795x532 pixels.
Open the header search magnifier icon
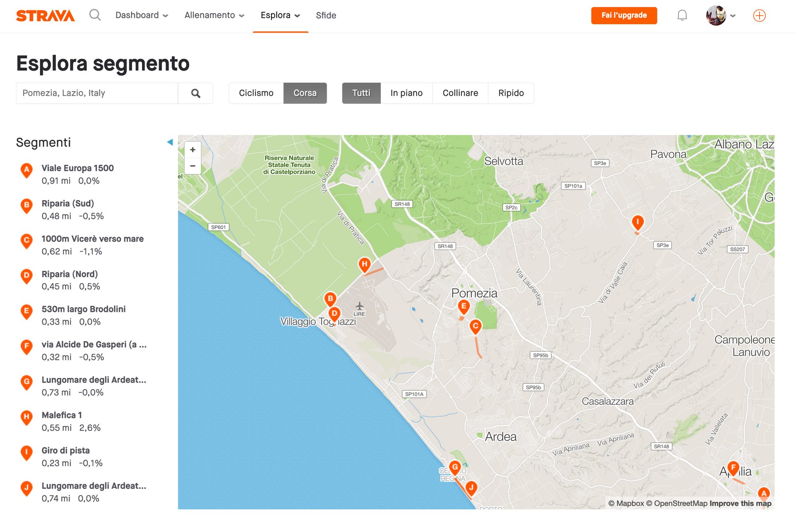[95, 15]
